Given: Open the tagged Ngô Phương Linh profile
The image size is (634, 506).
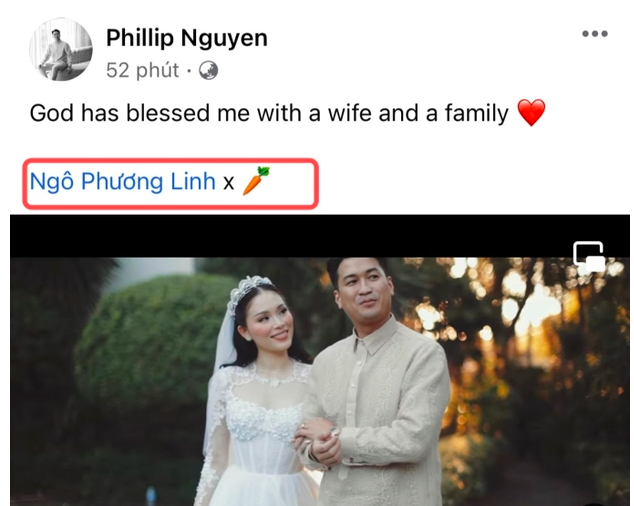Looking at the screenshot, I should pyautogui.click(x=123, y=181).
